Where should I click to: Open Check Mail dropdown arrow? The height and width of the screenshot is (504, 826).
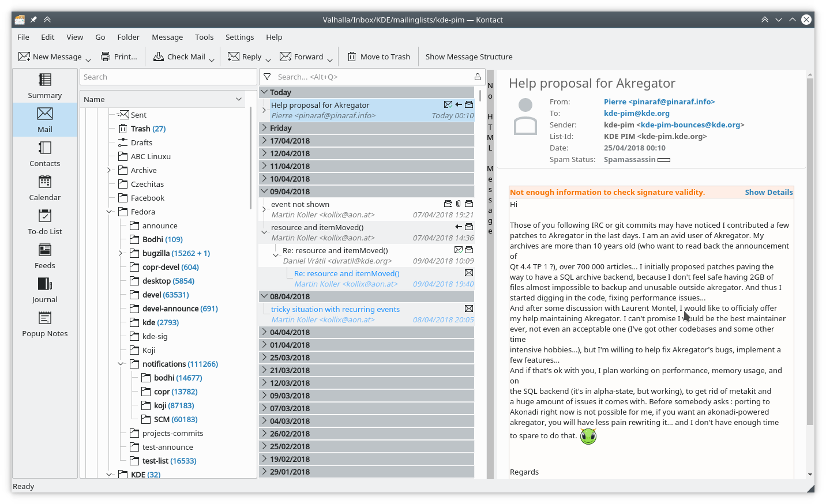pyautogui.click(x=212, y=59)
